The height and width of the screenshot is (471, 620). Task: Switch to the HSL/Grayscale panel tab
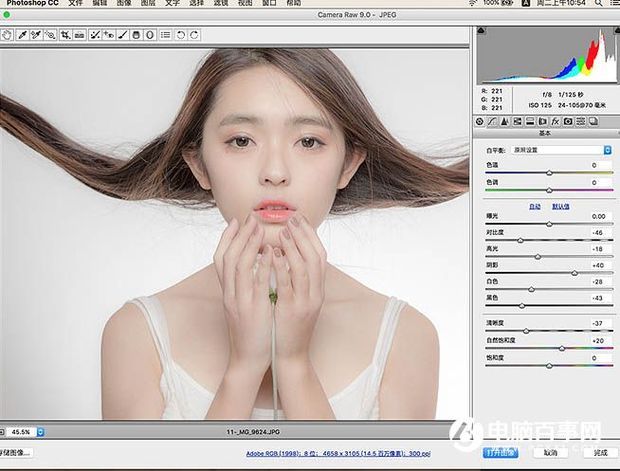[517, 122]
